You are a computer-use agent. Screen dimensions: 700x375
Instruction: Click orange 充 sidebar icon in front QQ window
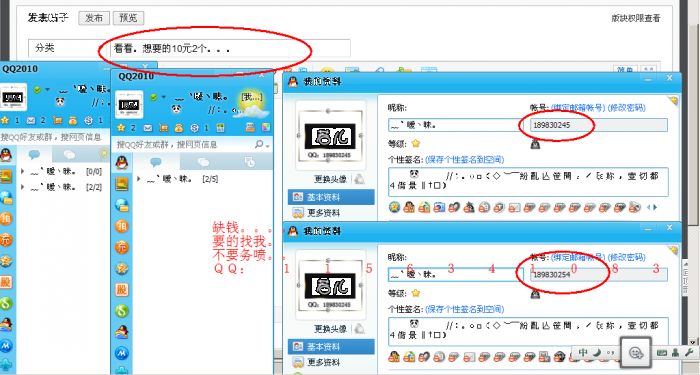(x=121, y=247)
